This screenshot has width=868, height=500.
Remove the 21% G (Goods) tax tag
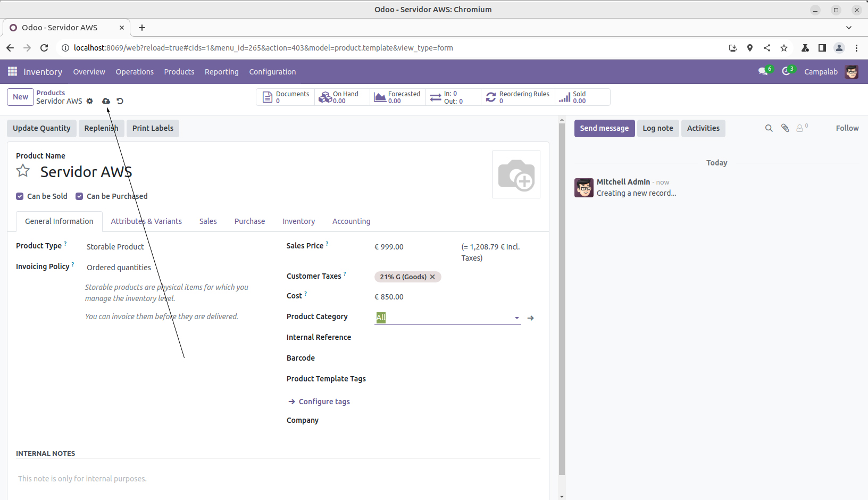432,277
